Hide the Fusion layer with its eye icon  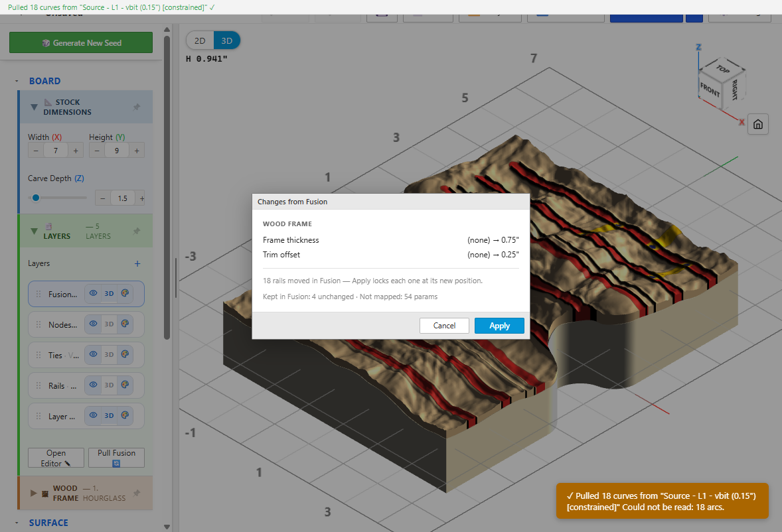coord(93,293)
